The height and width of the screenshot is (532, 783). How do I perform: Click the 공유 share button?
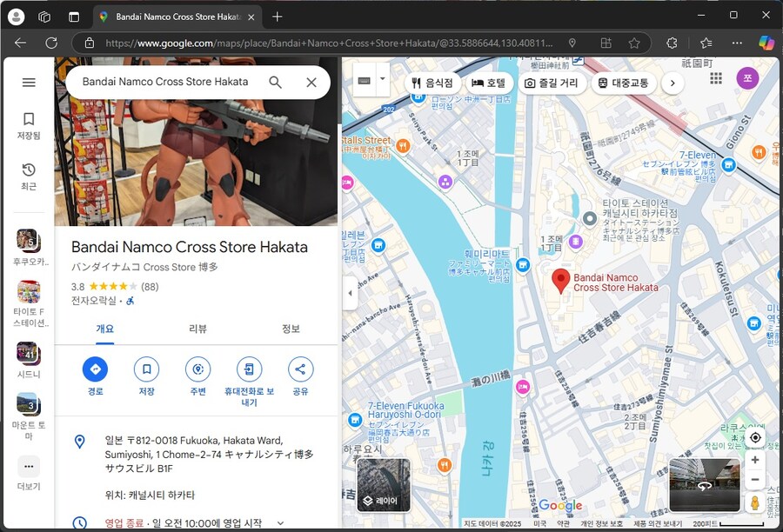[x=301, y=376]
